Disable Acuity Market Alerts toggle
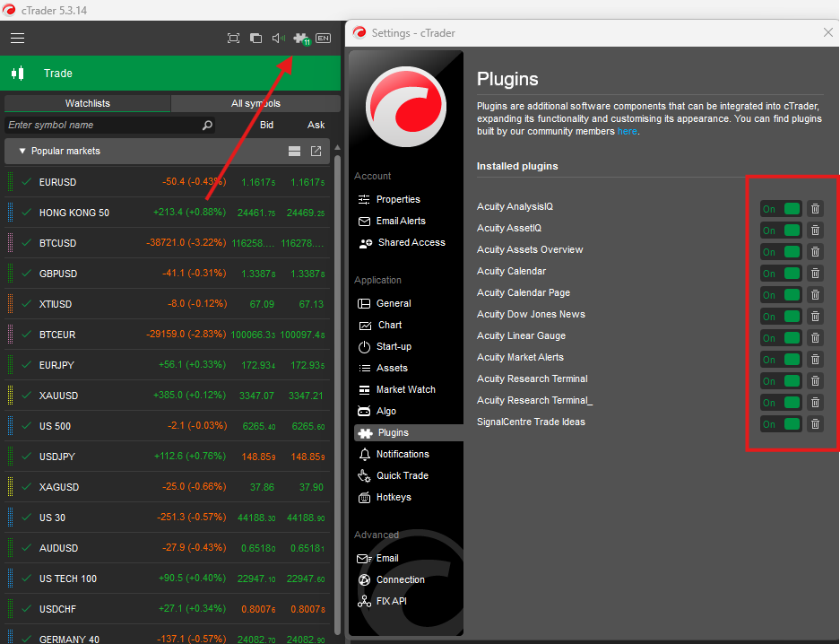This screenshot has height=644, width=840. 781,359
